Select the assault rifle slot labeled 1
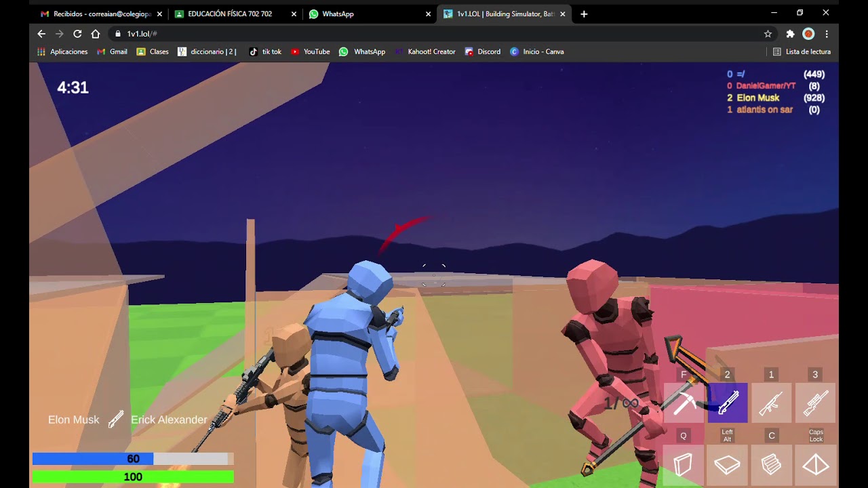The image size is (868, 488). (771, 403)
